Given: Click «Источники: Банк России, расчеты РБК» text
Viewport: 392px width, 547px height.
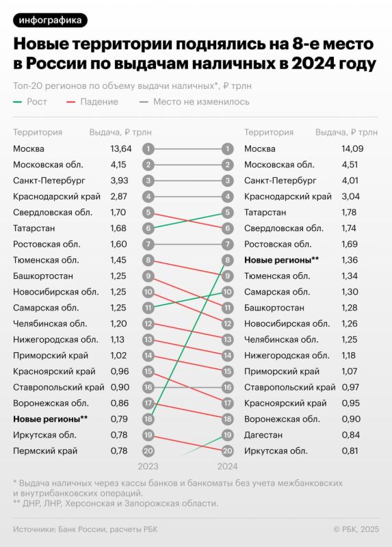Looking at the screenshot, I should click(85, 529).
